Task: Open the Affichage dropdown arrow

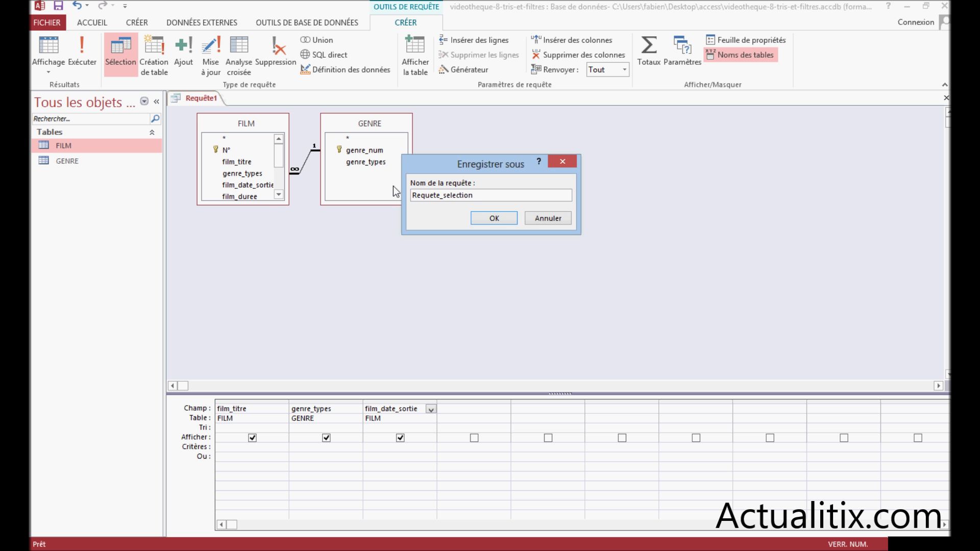Action: 48,72
